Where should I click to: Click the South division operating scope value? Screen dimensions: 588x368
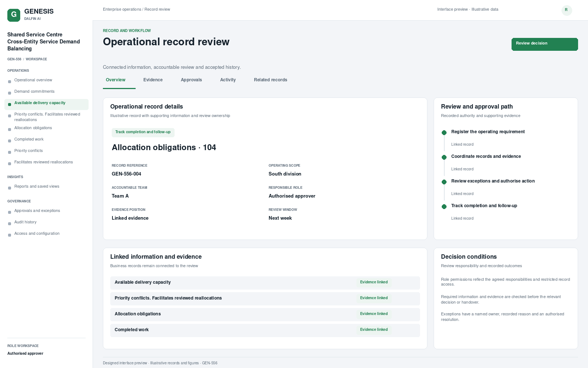285,174
